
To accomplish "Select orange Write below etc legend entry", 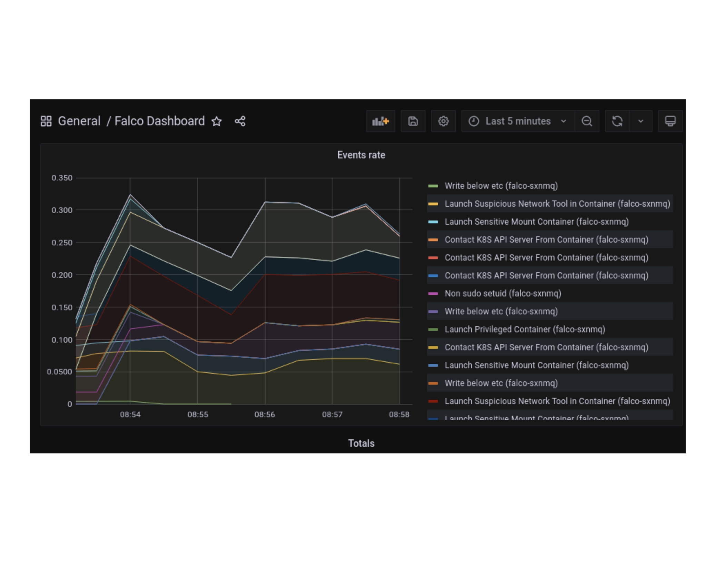I will [501, 383].
